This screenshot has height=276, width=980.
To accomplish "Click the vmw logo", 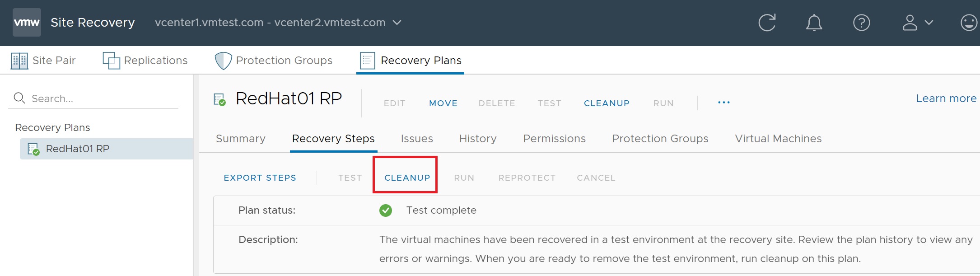I will 27,22.
